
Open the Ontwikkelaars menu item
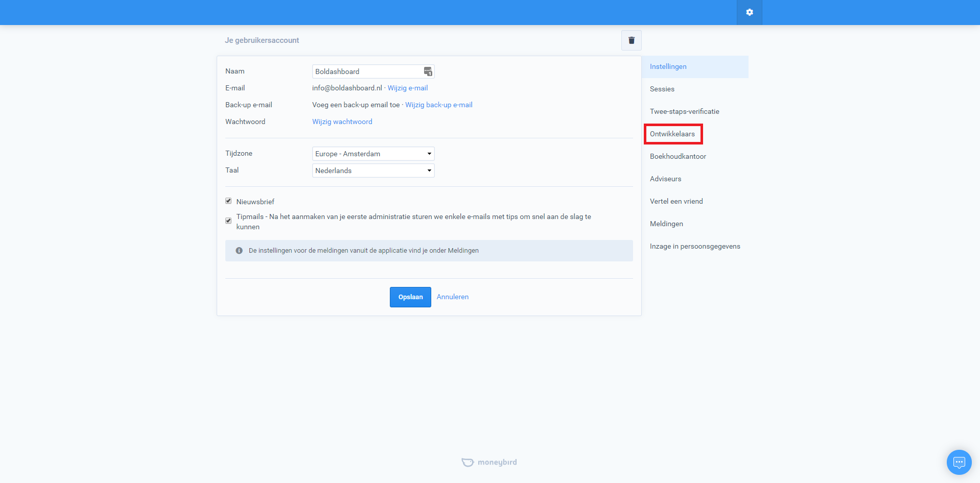coord(672,134)
